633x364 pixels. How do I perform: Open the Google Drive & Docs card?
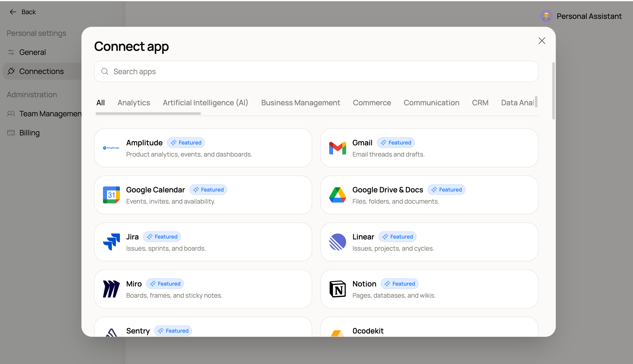coord(429,195)
